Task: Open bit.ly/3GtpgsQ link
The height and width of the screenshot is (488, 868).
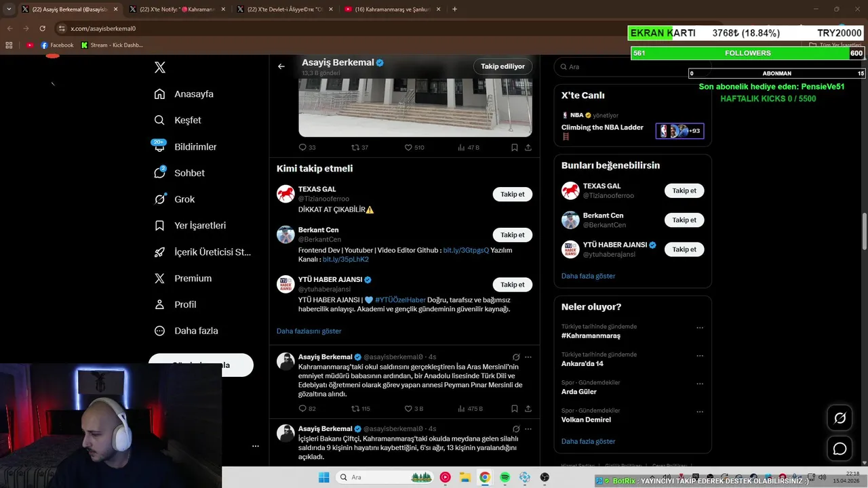Action: (466, 250)
